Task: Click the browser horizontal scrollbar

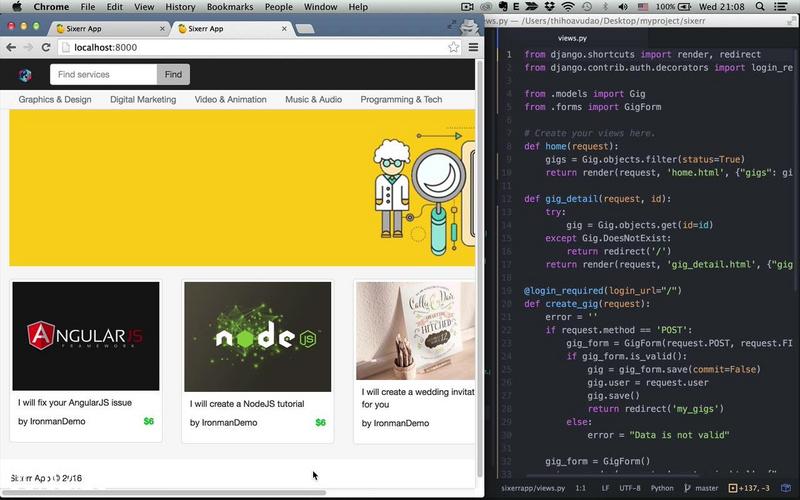Action: pyautogui.click(x=163, y=493)
